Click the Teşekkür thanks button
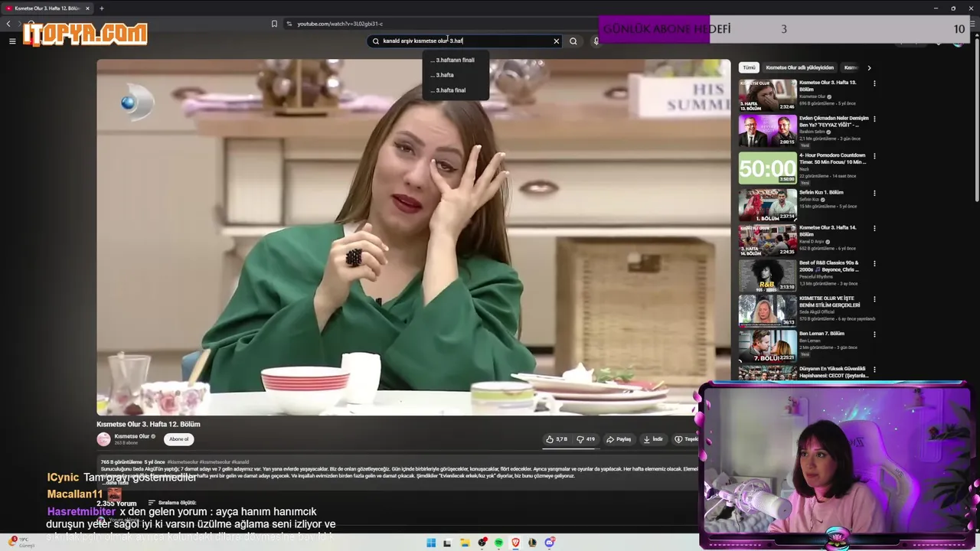The image size is (980, 551). [686, 439]
